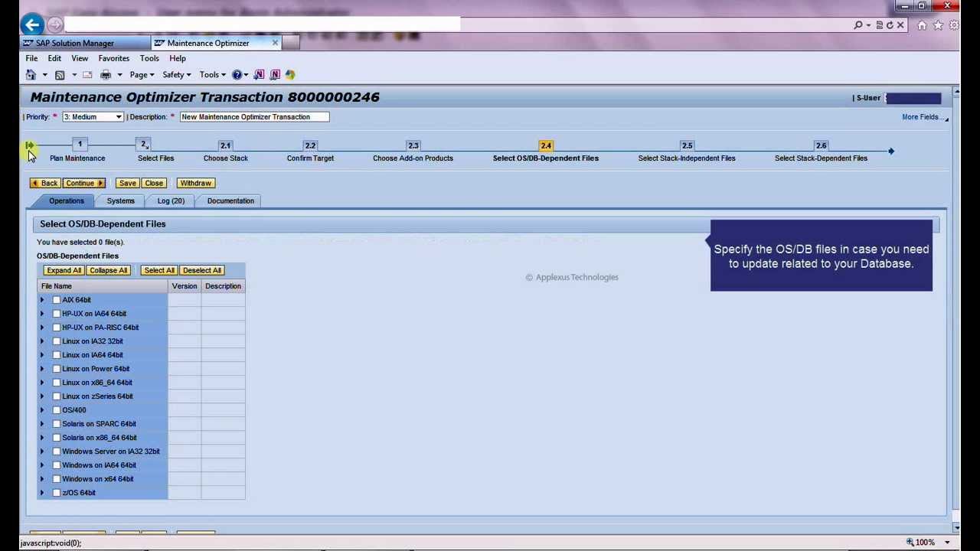Close the Maintenance Optimizer tab
Screen dimensions: 980x551
click(x=275, y=43)
